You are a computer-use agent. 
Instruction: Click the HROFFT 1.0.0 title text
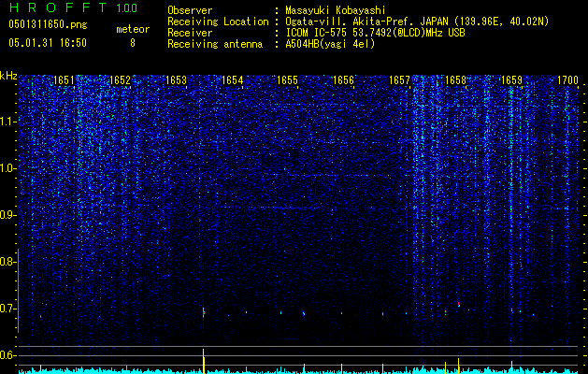click(x=73, y=7)
